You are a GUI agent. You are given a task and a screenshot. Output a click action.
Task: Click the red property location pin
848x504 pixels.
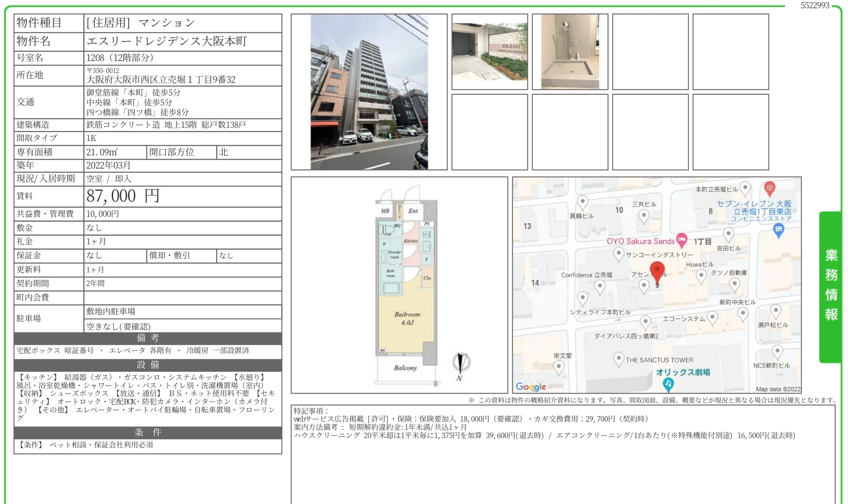(657, 273)
